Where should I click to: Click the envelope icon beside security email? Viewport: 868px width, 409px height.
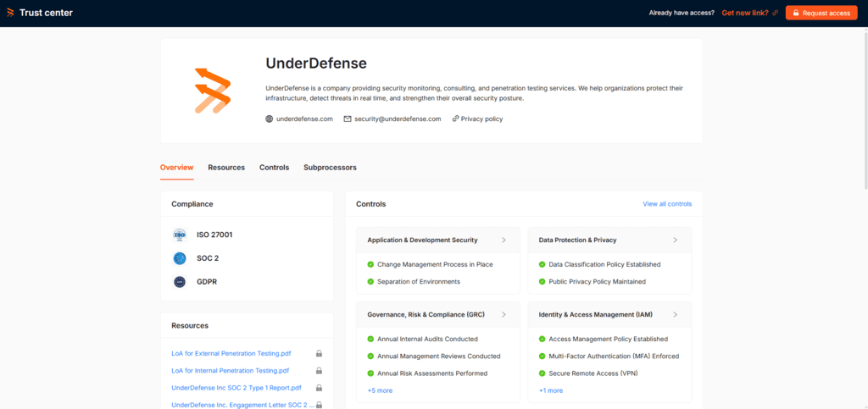[348, 119]
